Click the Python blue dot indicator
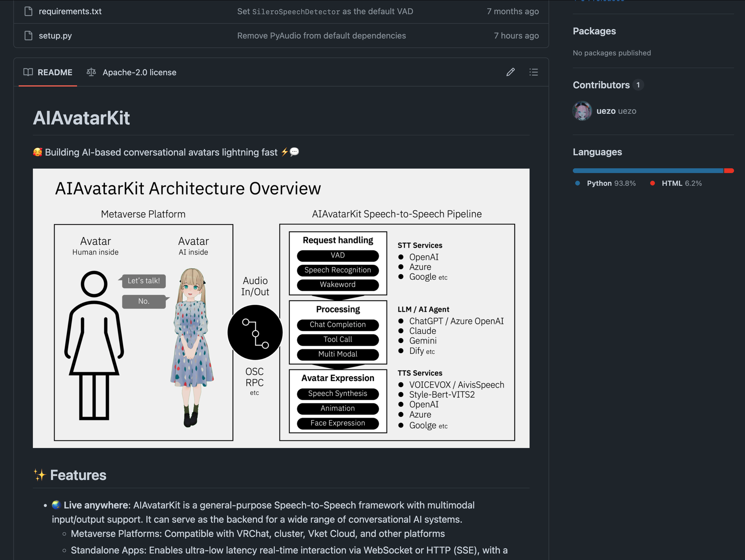Screen dimensions: 745x560 pos(578,183)
